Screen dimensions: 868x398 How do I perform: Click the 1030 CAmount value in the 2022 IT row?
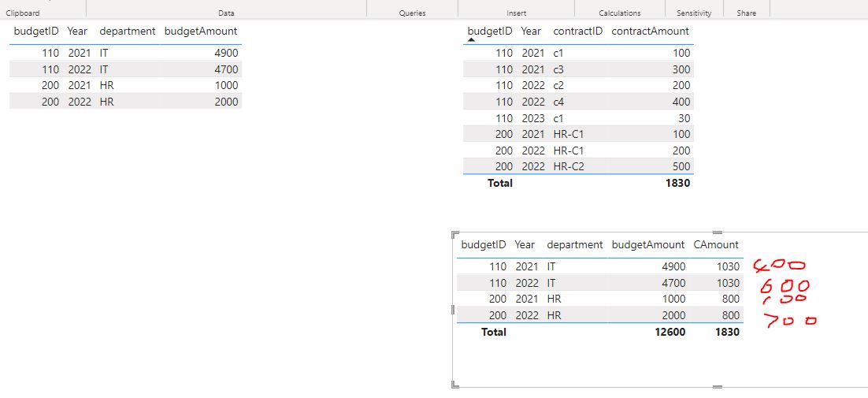coord(727,283)
